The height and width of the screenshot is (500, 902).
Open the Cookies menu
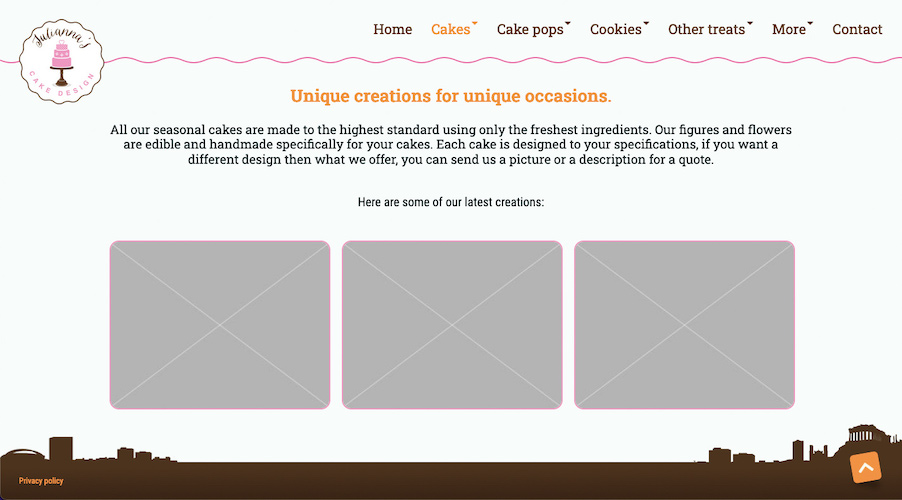coord(615,29)
